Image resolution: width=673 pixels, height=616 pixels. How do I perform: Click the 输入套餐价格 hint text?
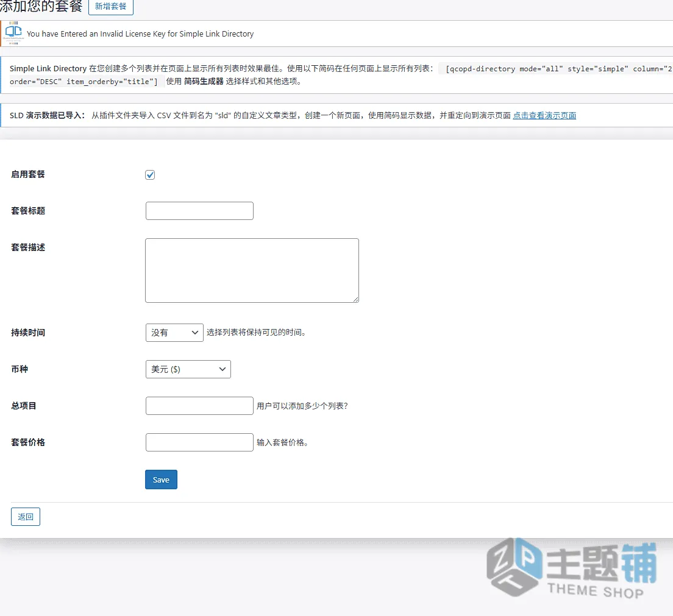[283, 442]
